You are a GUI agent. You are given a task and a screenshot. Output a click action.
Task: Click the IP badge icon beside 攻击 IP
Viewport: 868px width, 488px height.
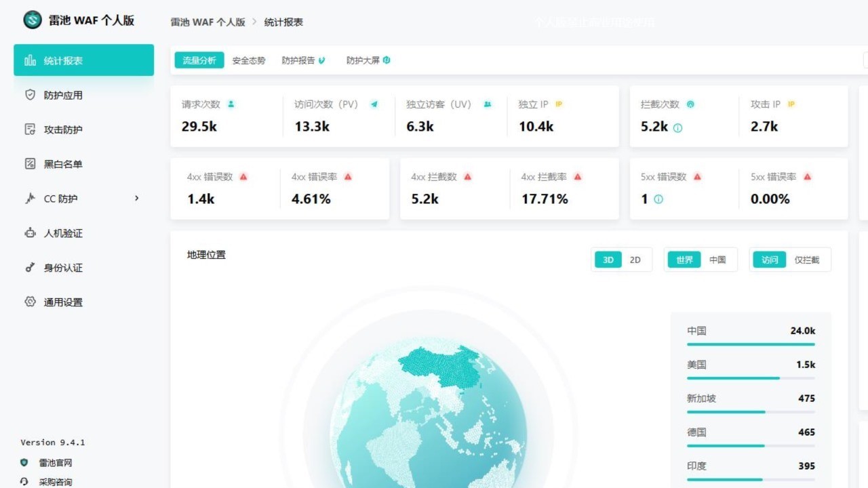click(791, 104)
